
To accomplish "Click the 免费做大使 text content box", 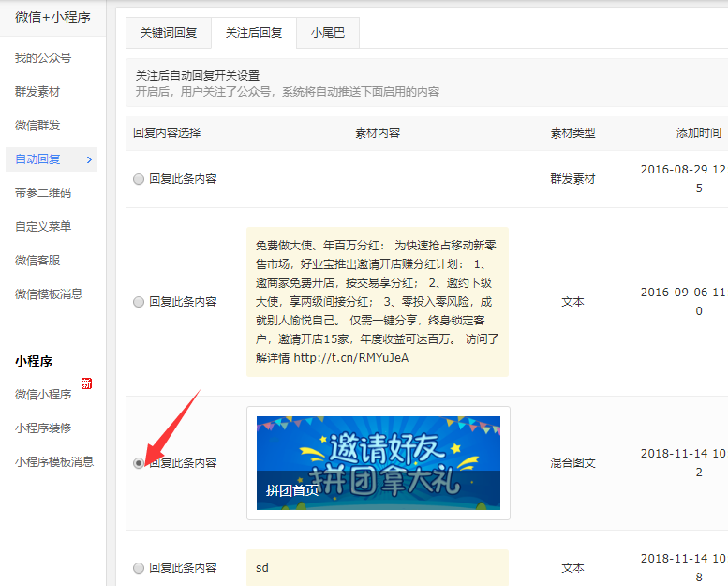I will pyautogui.click(x=378, y=302).
